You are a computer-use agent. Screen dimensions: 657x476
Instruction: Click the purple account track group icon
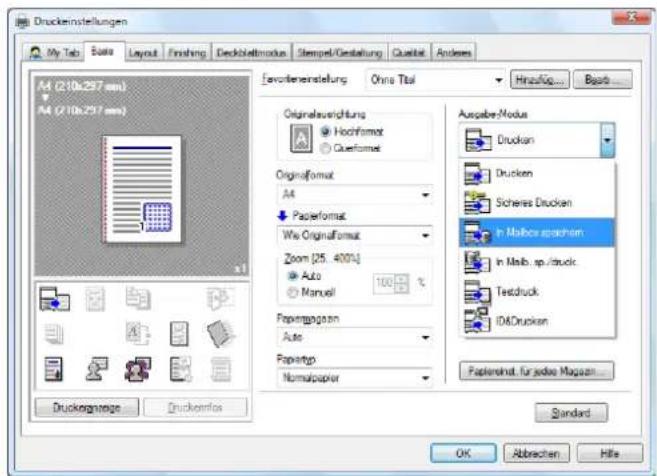click(138, 369)
